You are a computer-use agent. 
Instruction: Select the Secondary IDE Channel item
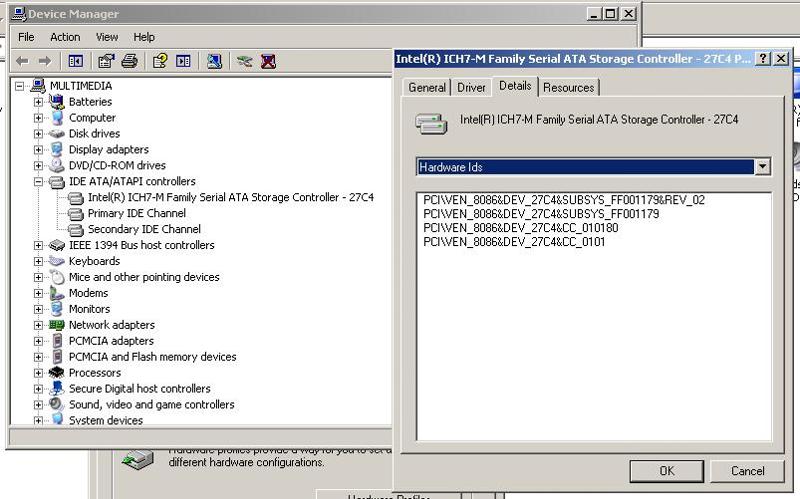point(144,230)
